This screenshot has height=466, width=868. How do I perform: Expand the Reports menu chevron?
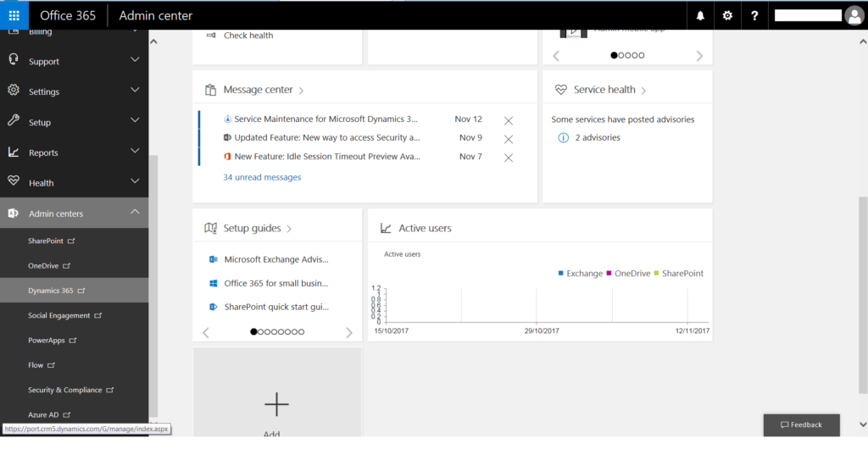click(x=135, y=151)
